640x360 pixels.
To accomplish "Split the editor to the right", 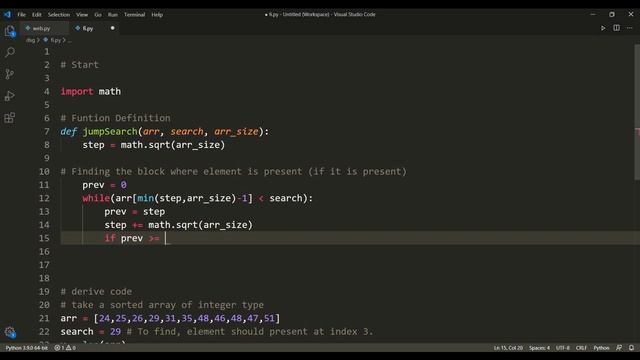I will pos(616,28).
